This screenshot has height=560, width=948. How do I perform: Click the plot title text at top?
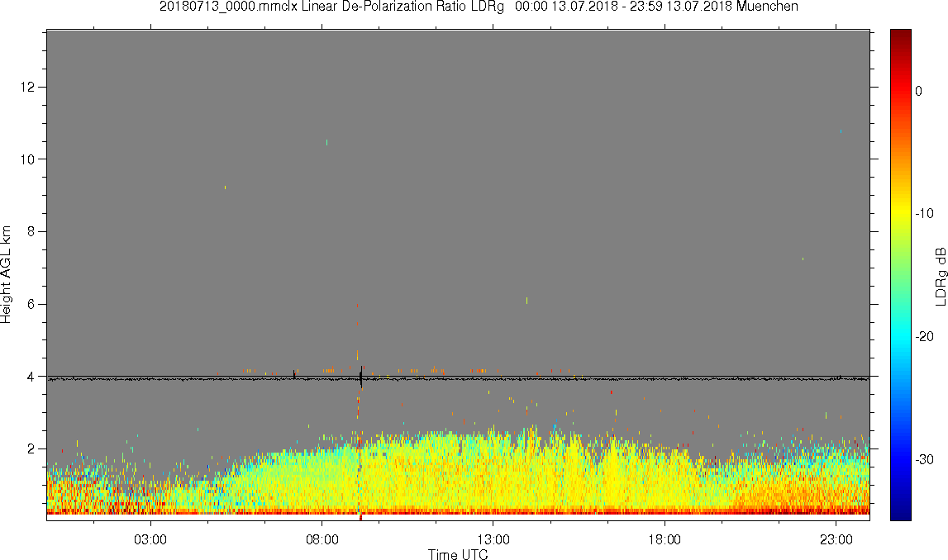[479, 7]
